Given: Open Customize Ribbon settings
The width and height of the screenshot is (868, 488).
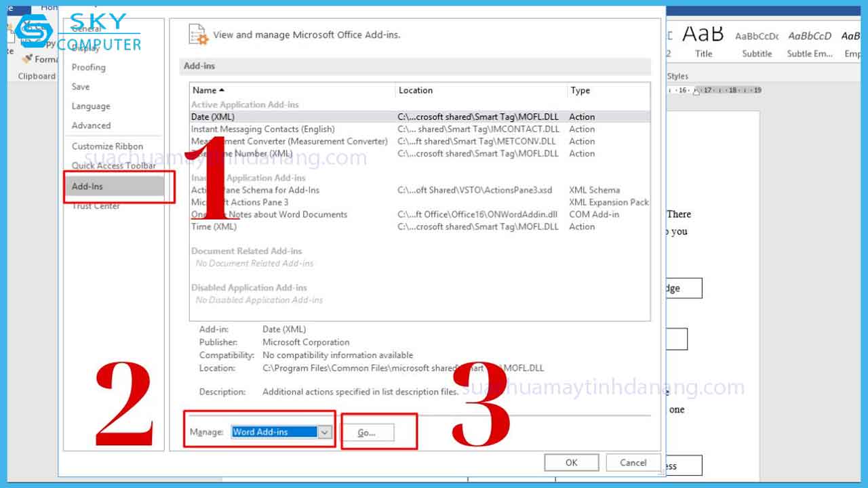Looking at the screenshot, I should [x=107, y=146].
